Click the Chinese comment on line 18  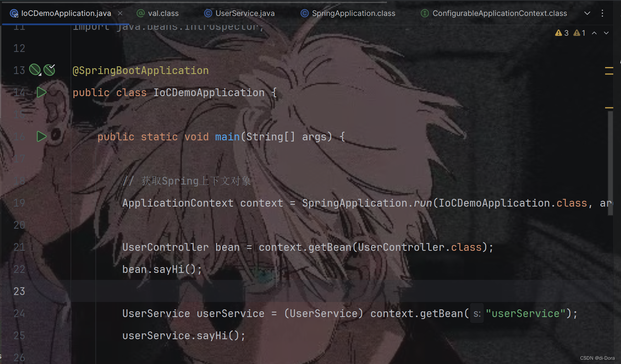(187, 181)
